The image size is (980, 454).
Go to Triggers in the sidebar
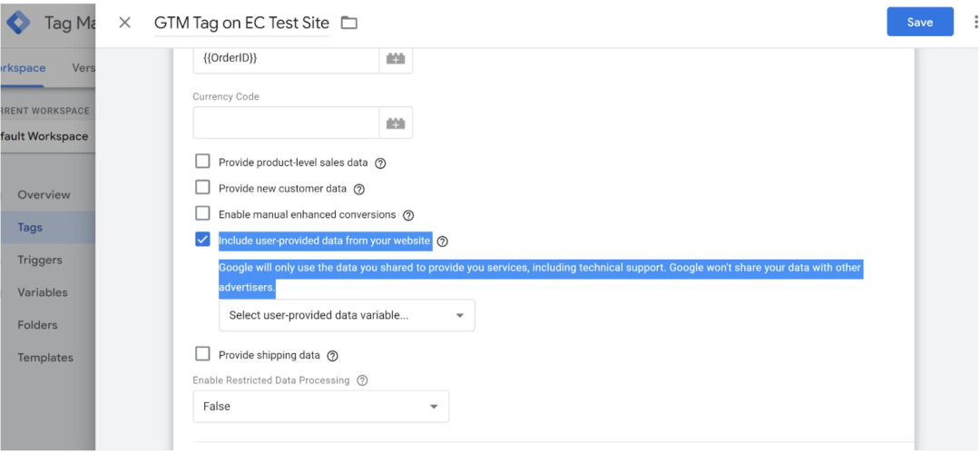coord(40,260)
